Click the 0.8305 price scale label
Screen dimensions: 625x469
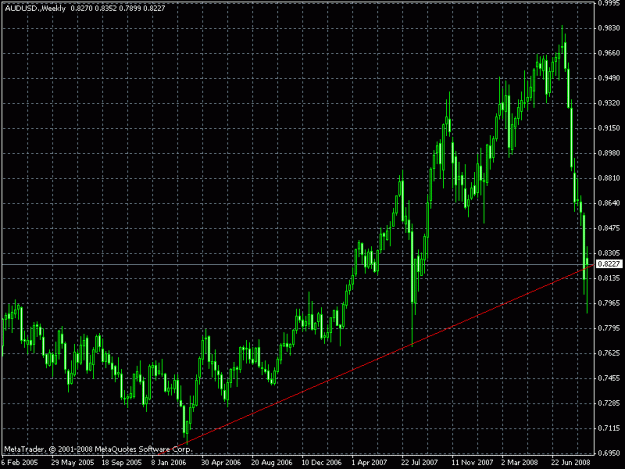(x=609, y=253)
